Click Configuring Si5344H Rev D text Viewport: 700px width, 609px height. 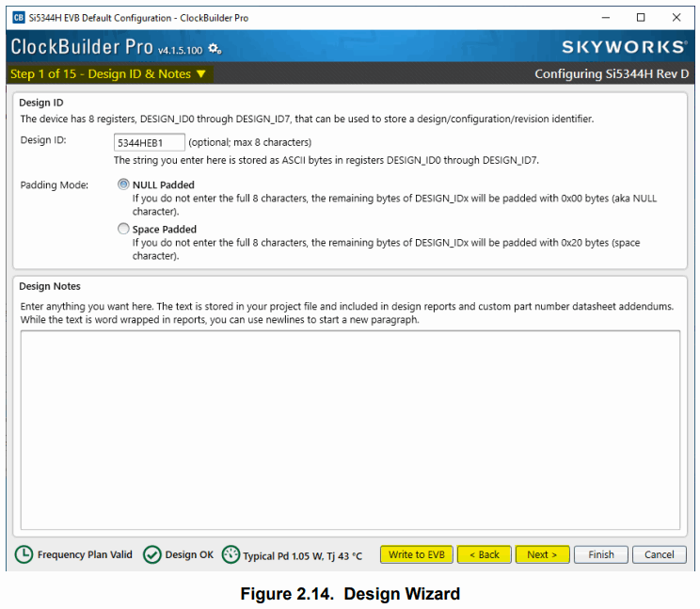coord(612,73)
